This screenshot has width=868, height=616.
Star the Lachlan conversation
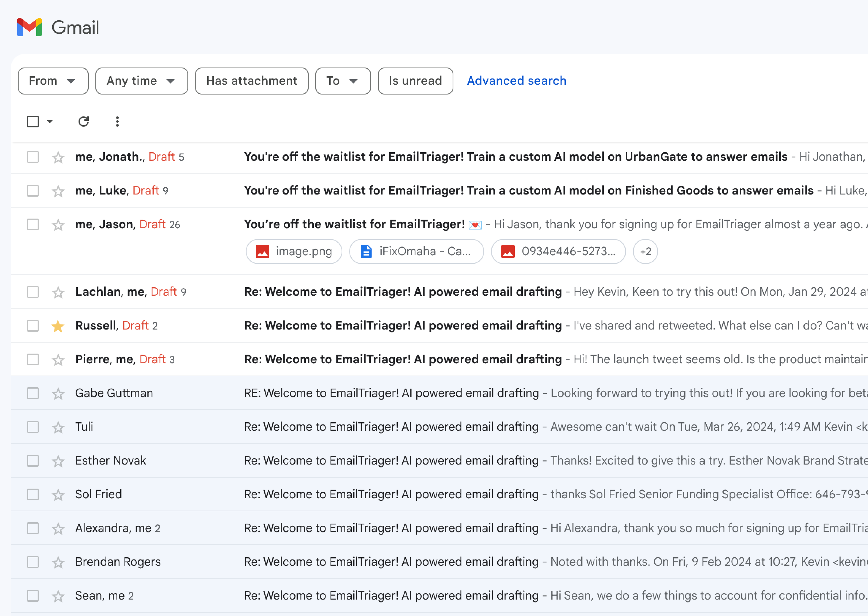click(x=58, y=292)
